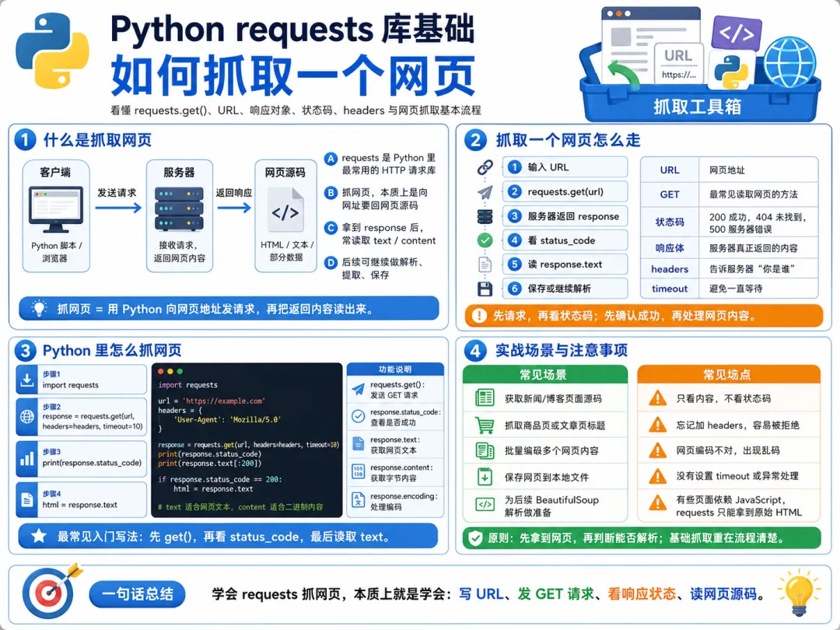
Task: Click the URL card in the toolbox illustration
Action: (x=679, y=63)
